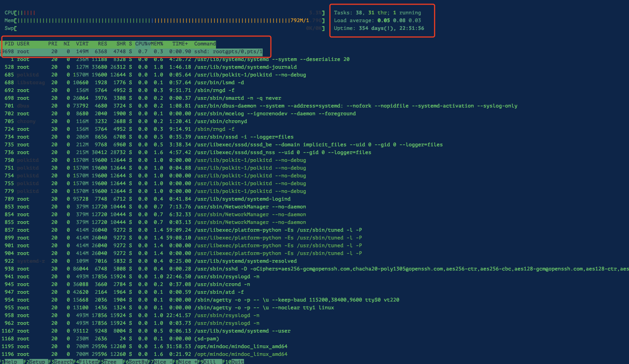The image size is (629, 364).
Task: Click the Mem usage meter bar
Action: (164, 21)
